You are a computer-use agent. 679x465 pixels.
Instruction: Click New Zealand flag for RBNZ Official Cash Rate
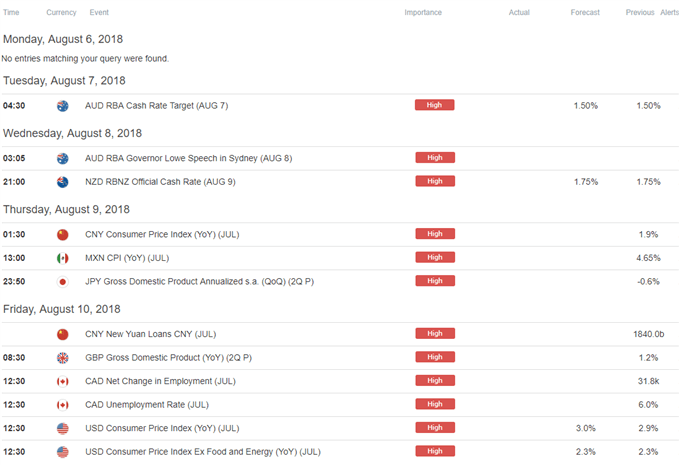pos(62,182)
